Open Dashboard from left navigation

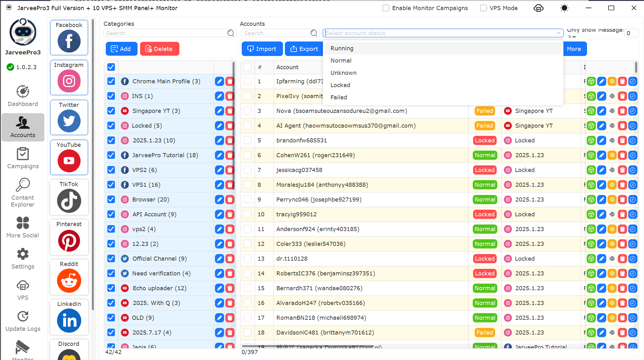[23, 96]
